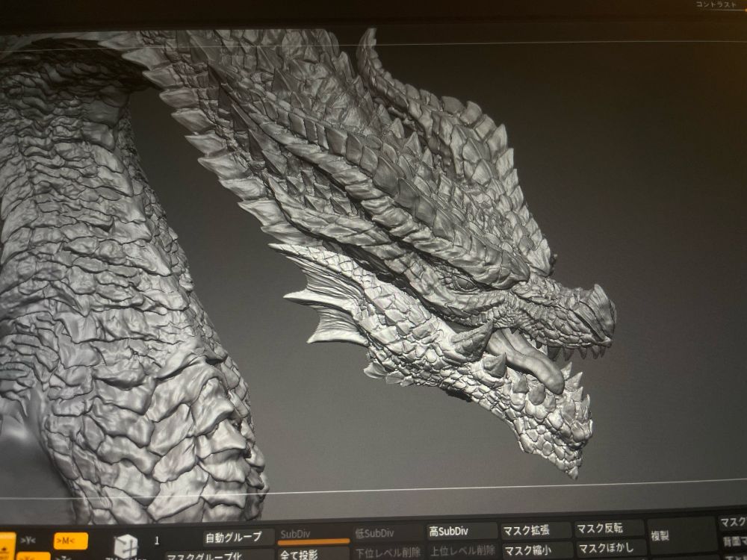Click マスク縮小 (Shrink Mask) button
The width and height of the screenshot is (747, 560).
(x=537, y=550)
